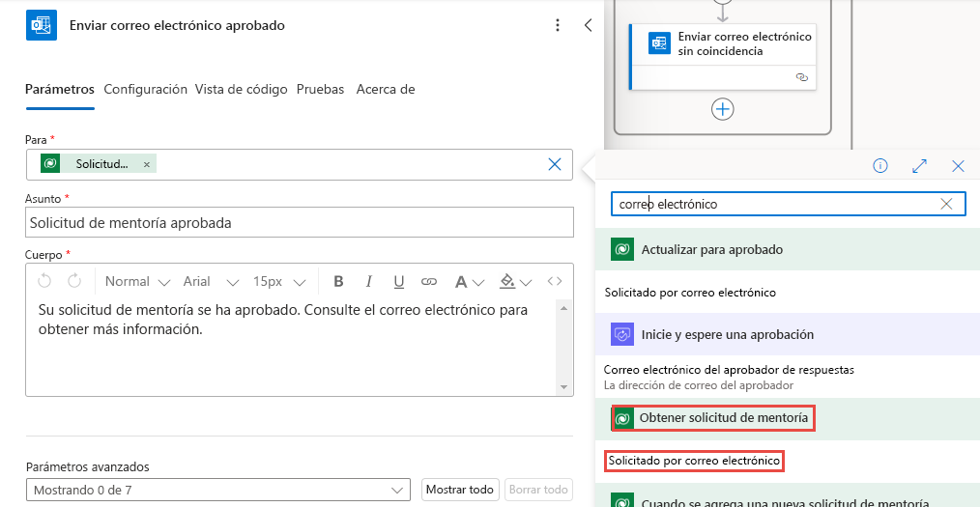Redo the edit in Cuerpo editor
This screenshot has width=980, height=507.
pos(74,281)
